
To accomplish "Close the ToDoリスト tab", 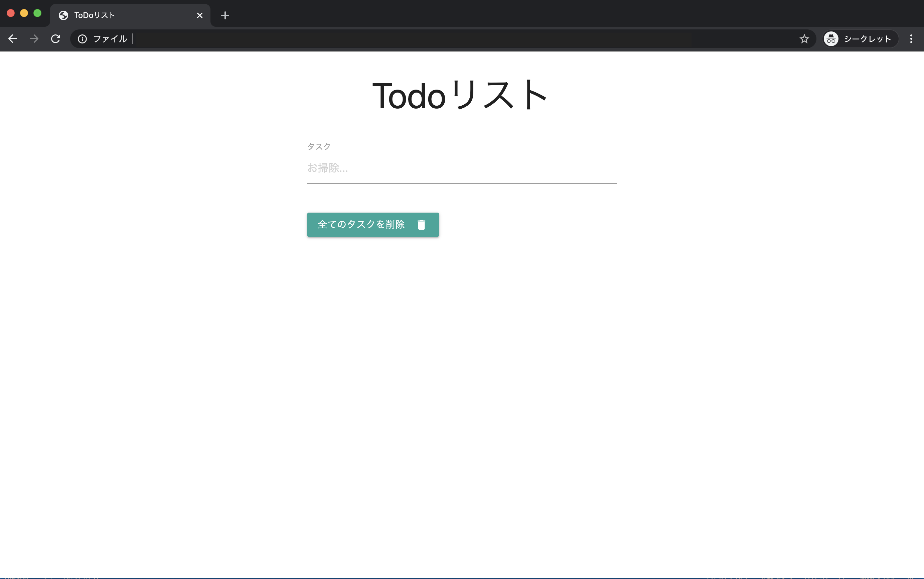I will tap(200, 15).
